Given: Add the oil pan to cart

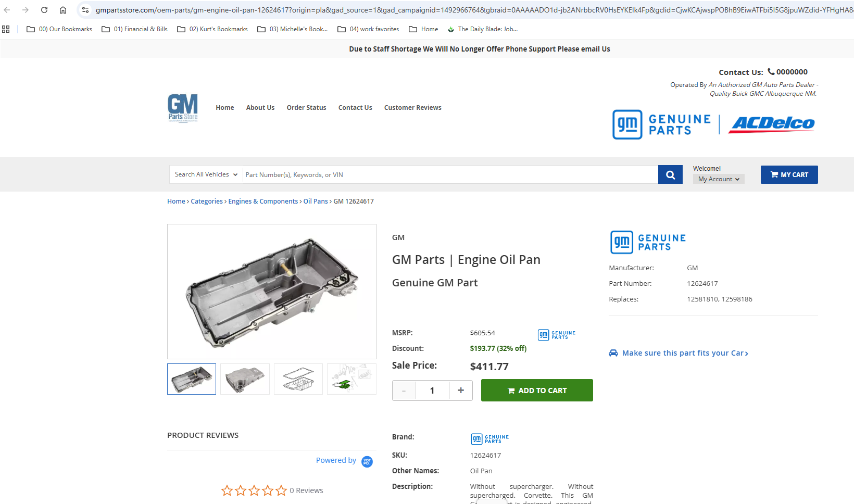Looking at the screenshot, I should 537,390.
